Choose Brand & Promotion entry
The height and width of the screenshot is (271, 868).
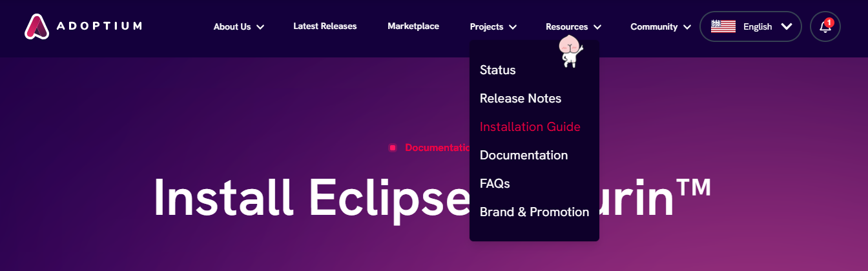tap(535, 212)
